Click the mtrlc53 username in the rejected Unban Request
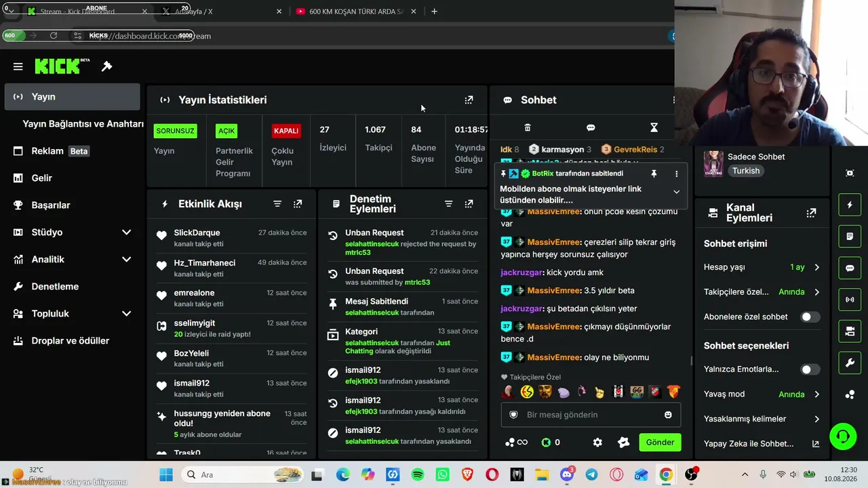The height and width of the screenshot is (488, 868). tap(357, 253)
